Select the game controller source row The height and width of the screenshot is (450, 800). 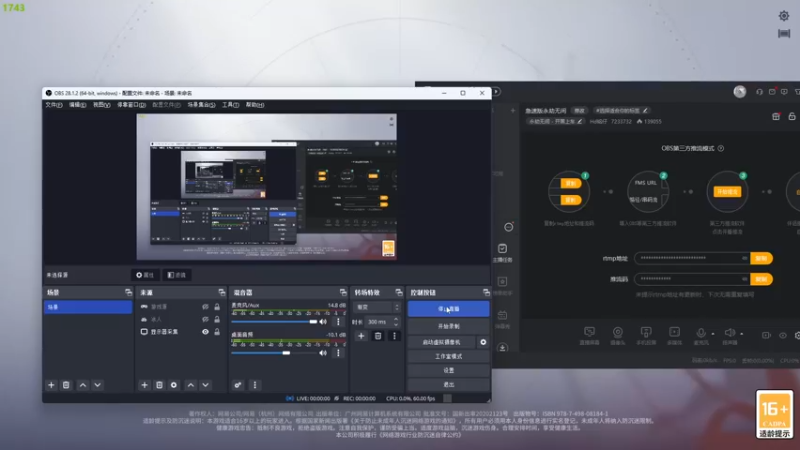[181, 307]
